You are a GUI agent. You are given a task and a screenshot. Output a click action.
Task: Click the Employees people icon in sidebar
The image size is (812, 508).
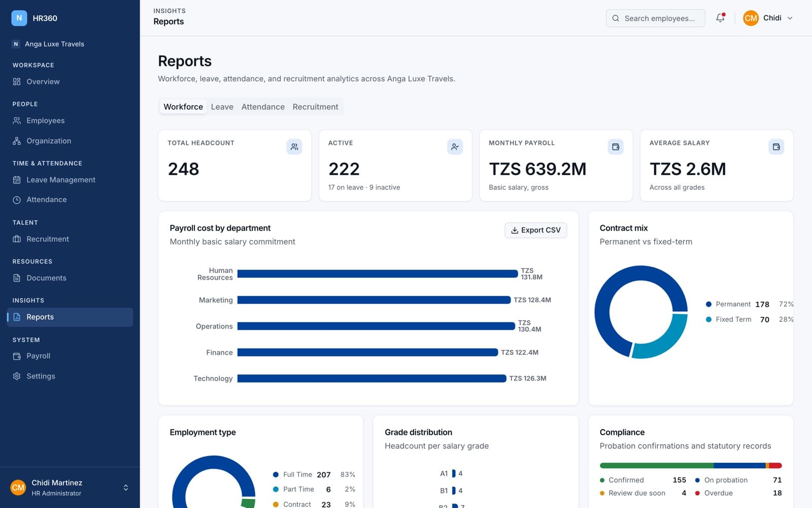point(17,120)
